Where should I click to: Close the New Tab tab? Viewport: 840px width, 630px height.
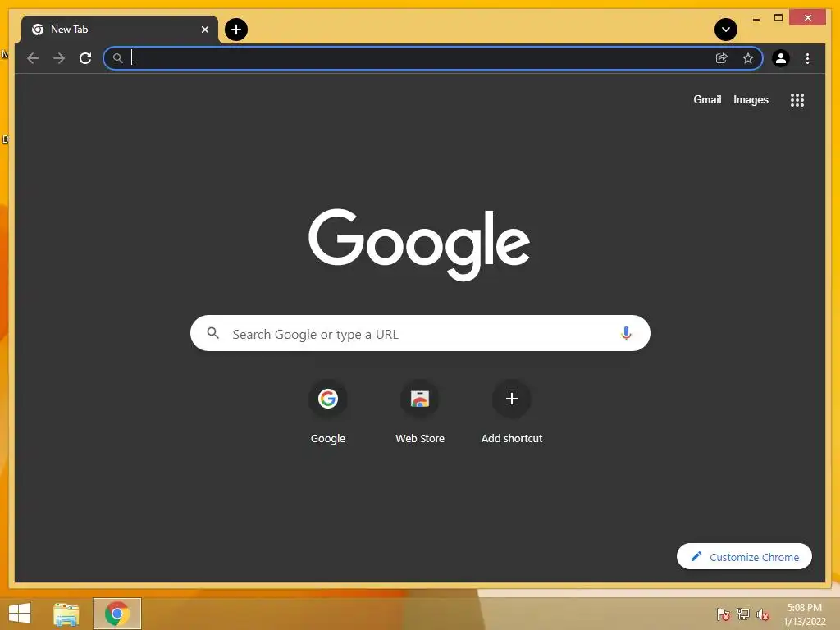pyautogui.click(x=204, y=30)
